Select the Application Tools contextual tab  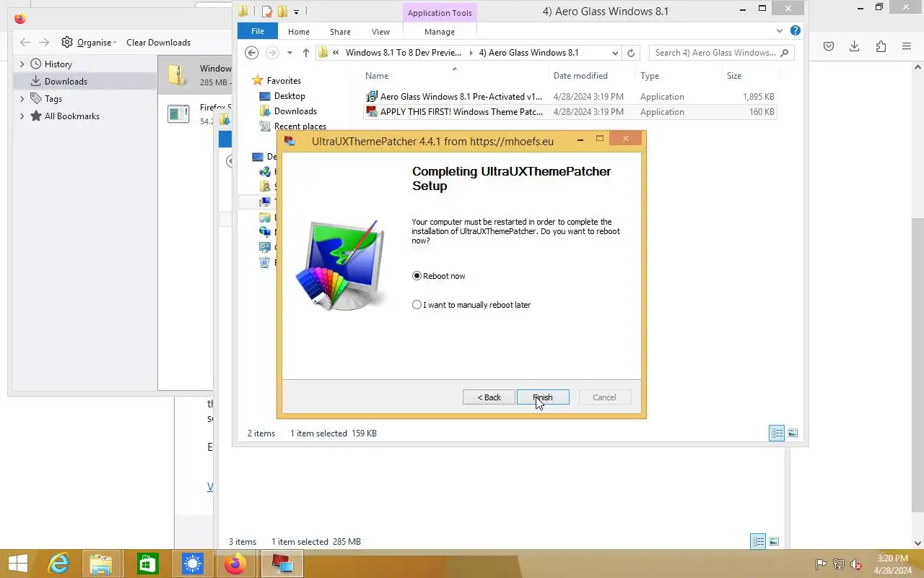click(x=440, y=13)
